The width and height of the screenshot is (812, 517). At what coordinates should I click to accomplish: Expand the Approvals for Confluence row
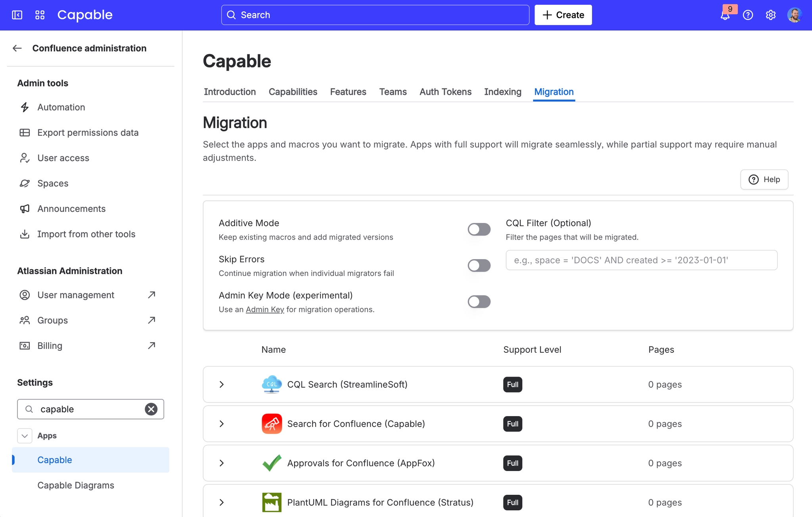click(x=221, y=463)
